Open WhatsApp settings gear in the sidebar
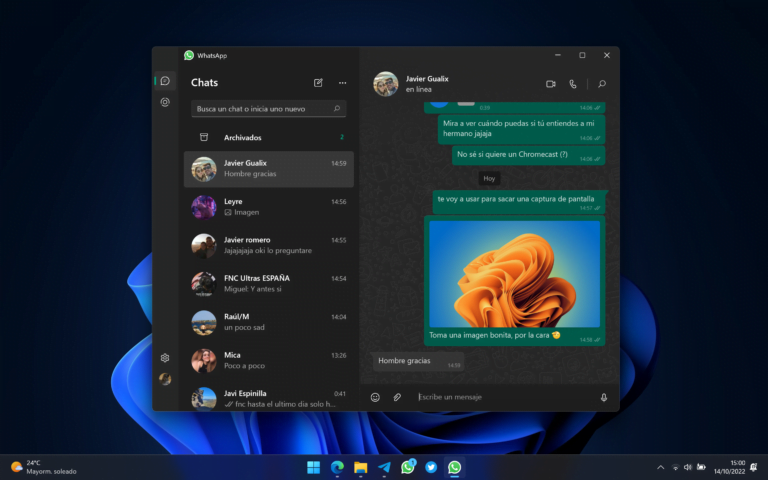The height and width of the screenshot is (480, 768). click(x=165, y=358)
